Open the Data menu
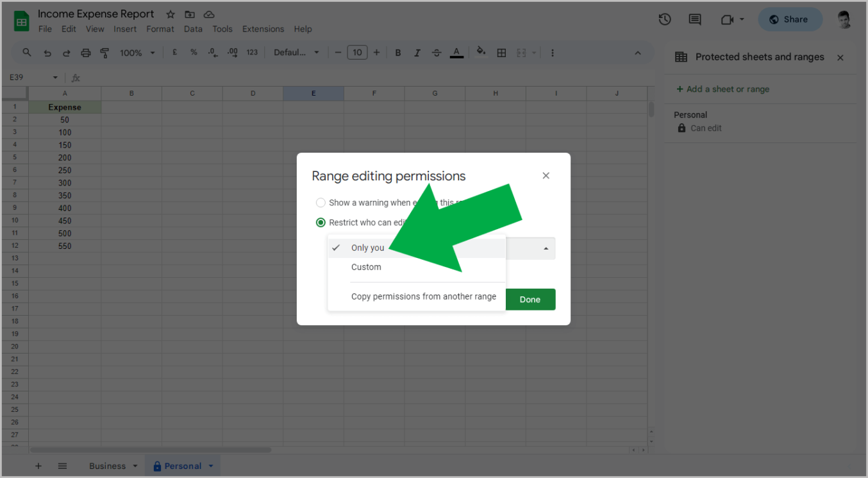The image size is (868, 478). click(193, 29)
